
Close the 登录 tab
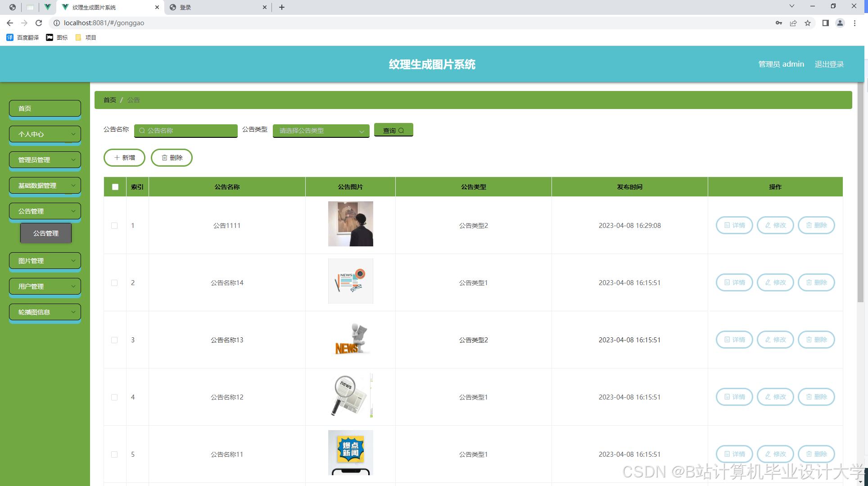[265, 7]
